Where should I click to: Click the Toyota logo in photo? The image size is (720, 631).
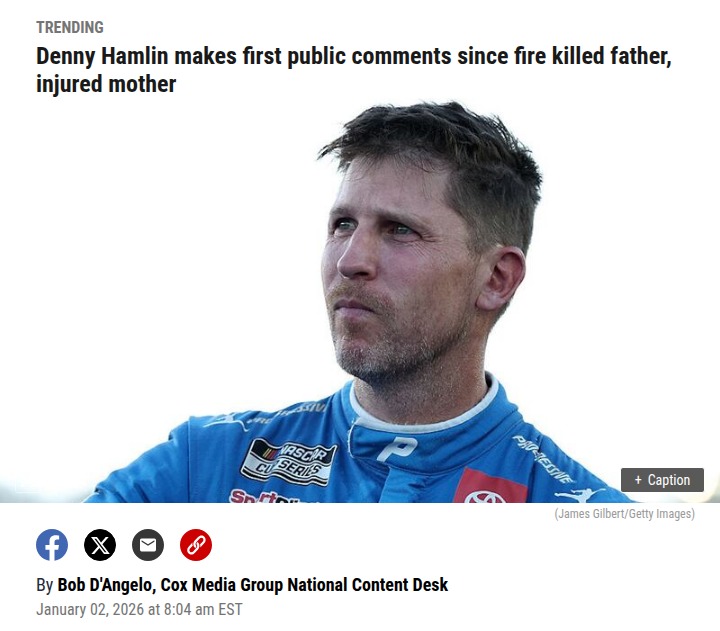485,496
